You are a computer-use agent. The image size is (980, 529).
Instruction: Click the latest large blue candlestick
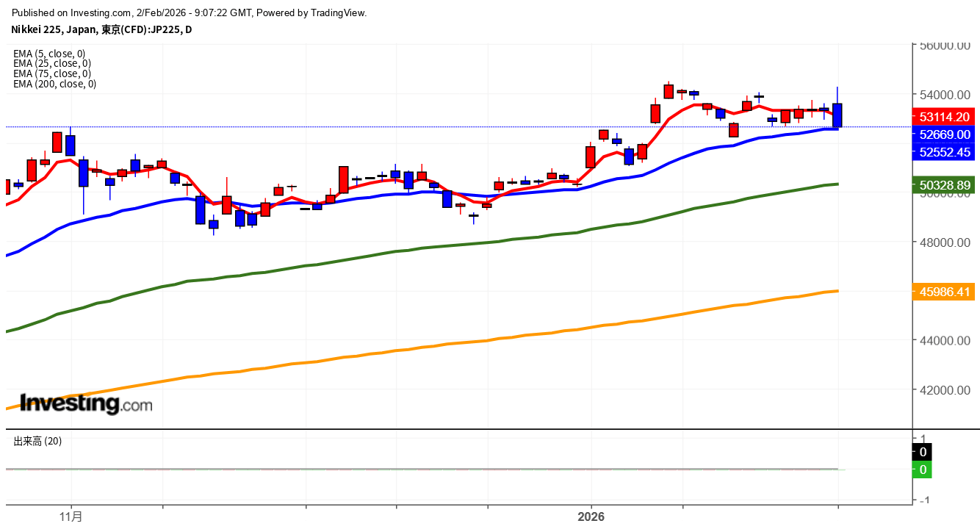[x=837, y=115]
